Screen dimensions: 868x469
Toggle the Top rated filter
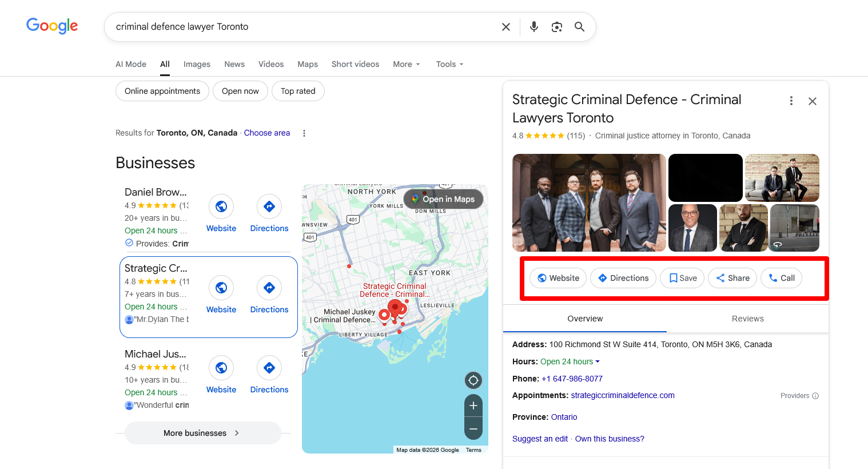(x=298, y=90)
